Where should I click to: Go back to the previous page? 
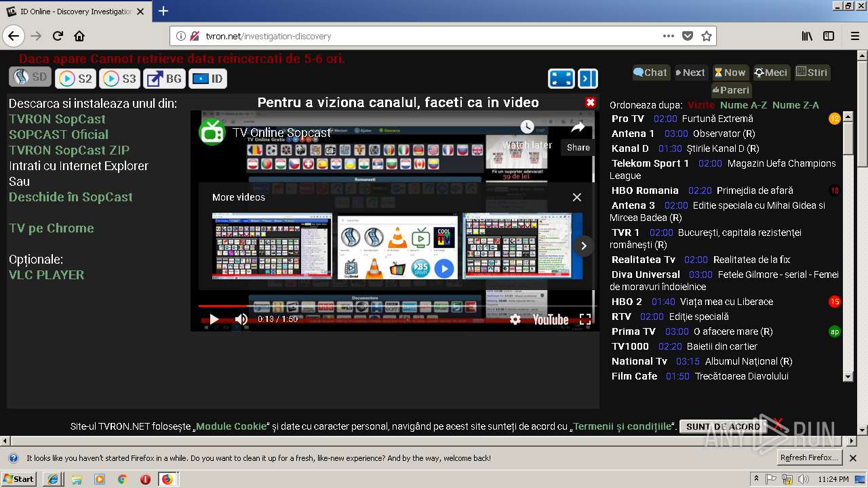14,36
